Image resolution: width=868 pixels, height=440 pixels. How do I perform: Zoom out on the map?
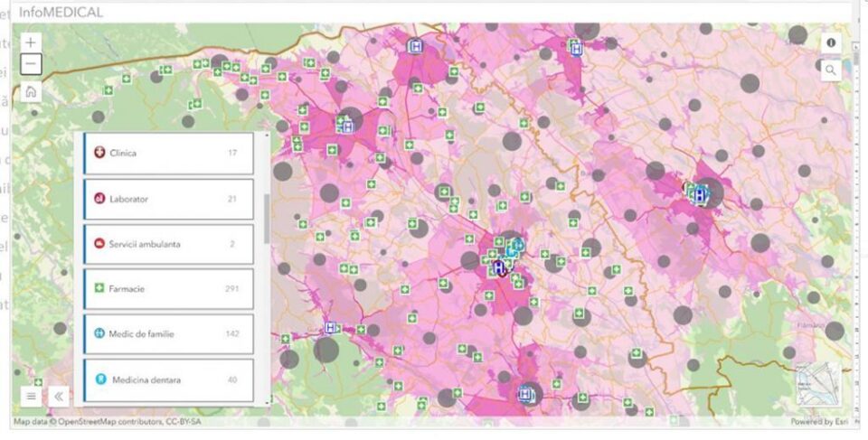coord(31,64)
